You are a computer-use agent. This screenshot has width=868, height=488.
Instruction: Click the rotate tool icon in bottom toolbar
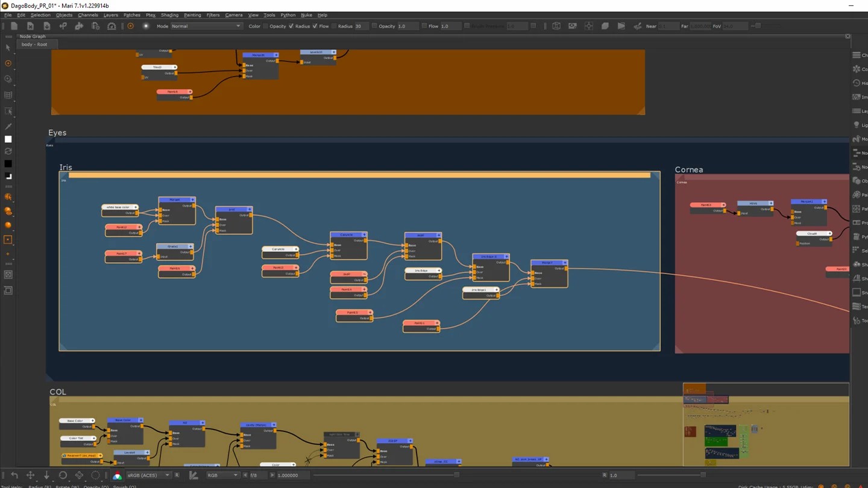coord(63,475)
